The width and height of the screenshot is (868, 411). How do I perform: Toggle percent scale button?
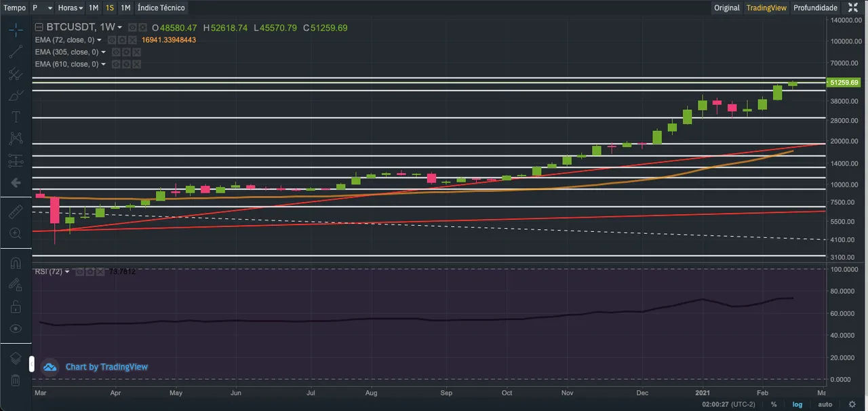pyautogui.click(x=774, y=404)
